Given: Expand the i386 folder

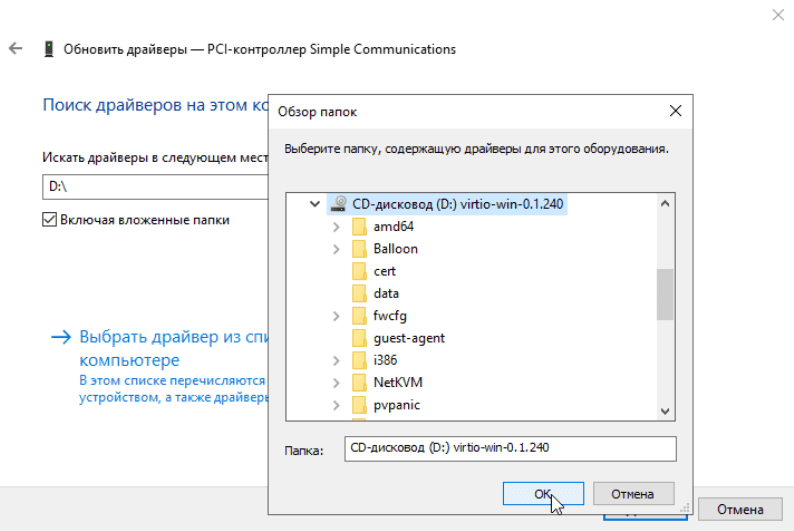Looking at the screenshot, I should (x=336, y=360).
